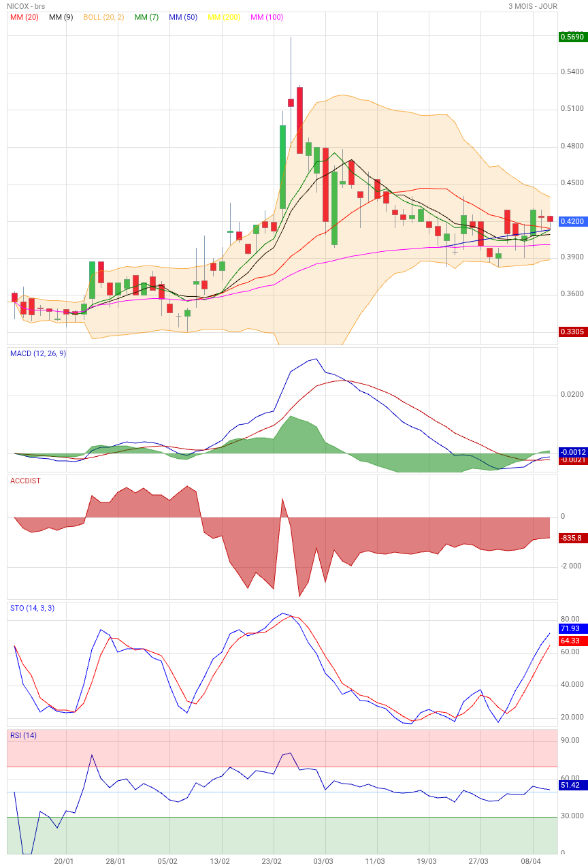Click the RSI (14) panel label

point(24,735)
